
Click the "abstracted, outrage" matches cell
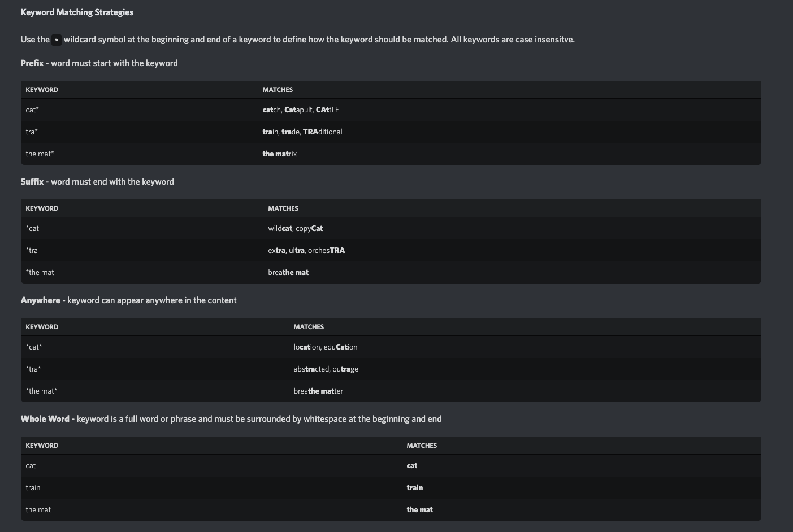326,369
